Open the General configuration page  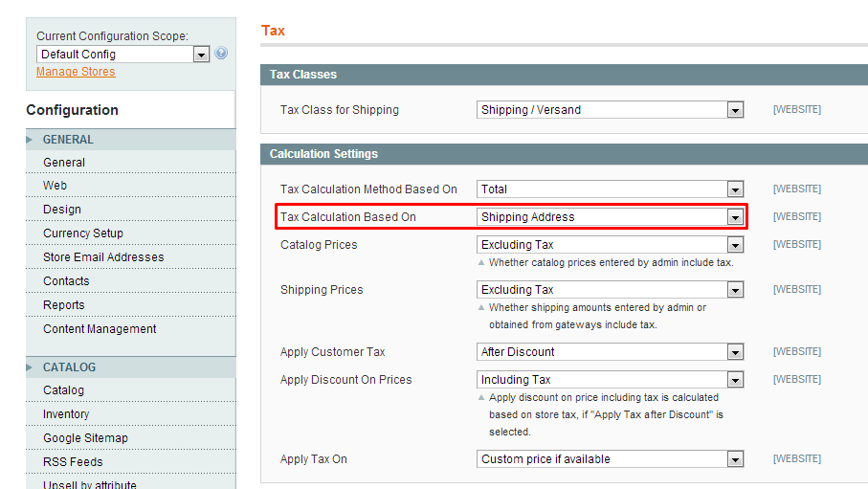pyautogui.click(x=64, y=163)
